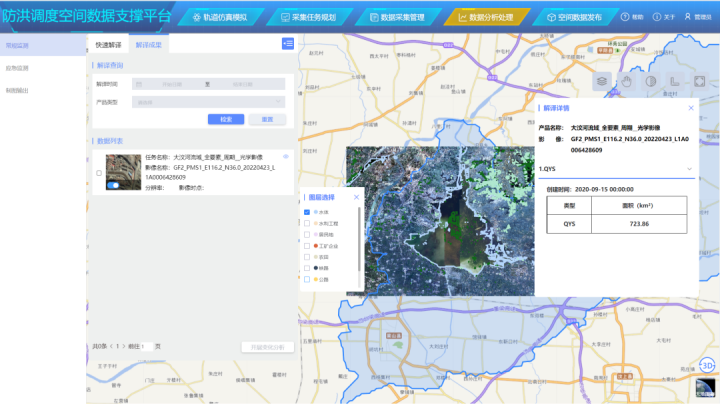
Task: Click the eye icon on the data item
Action: (286, 157)
